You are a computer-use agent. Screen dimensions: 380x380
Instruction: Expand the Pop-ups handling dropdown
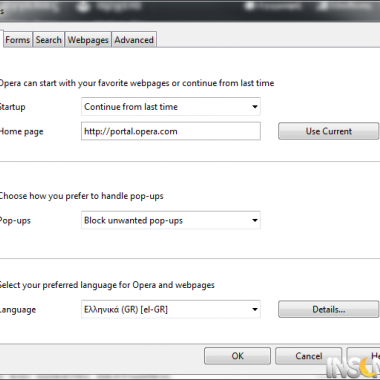click(x=171, y=220)
